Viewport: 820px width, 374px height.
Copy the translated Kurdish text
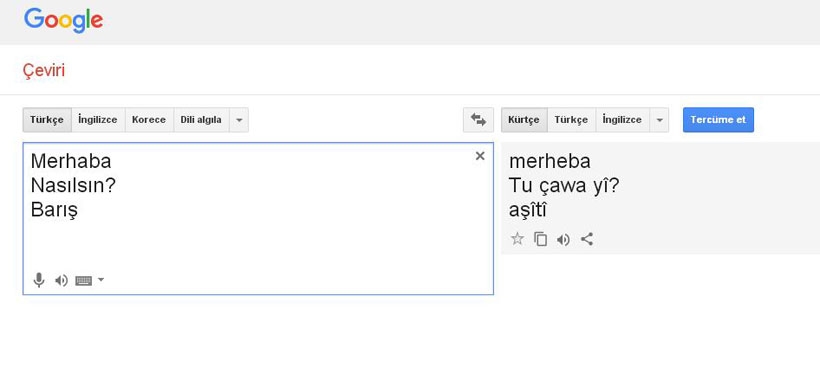point(540,240)
